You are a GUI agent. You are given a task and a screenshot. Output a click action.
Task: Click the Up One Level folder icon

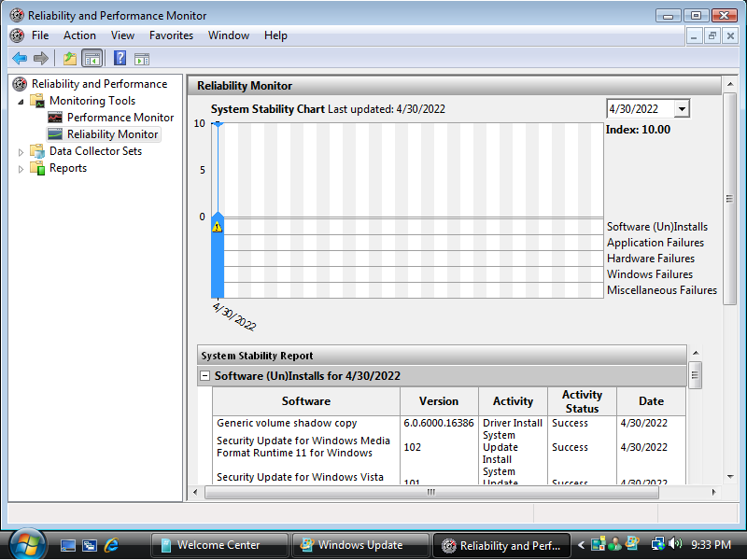69,59
